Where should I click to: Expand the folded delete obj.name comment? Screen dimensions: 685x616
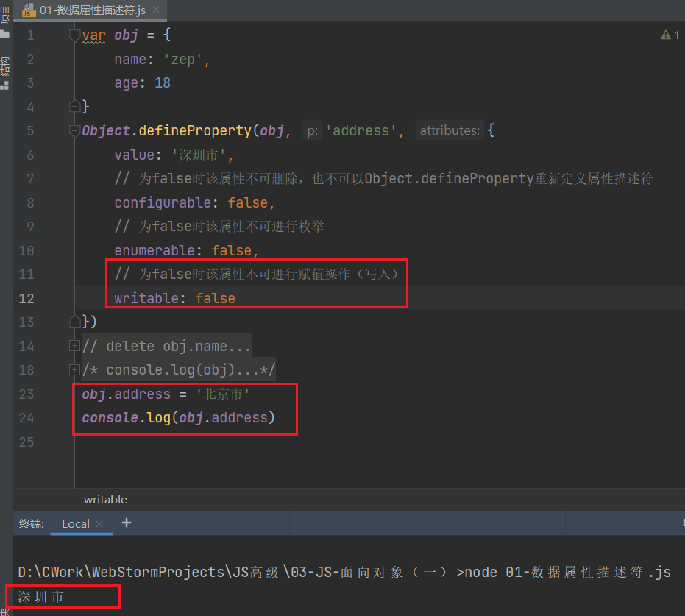click(74, 346)
